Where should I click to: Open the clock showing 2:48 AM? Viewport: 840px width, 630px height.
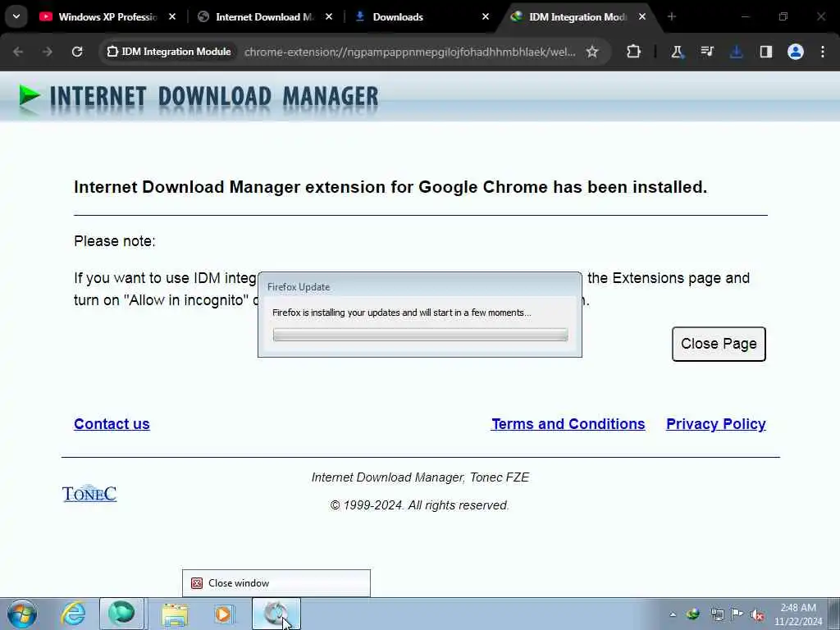point(797,614)
